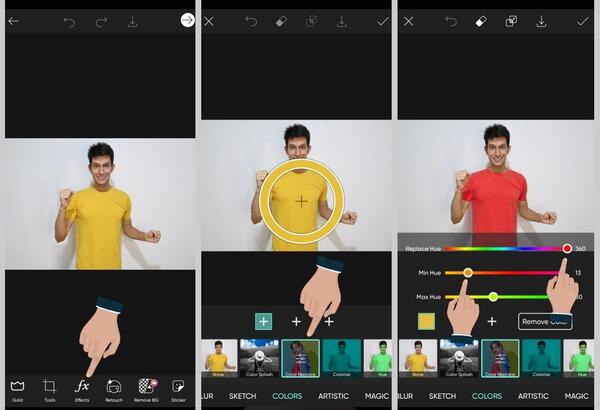Image resolution: width=600 pixels, height=410 pixels.
Task: Undo on the right screen toolbar
Action: 451,21
